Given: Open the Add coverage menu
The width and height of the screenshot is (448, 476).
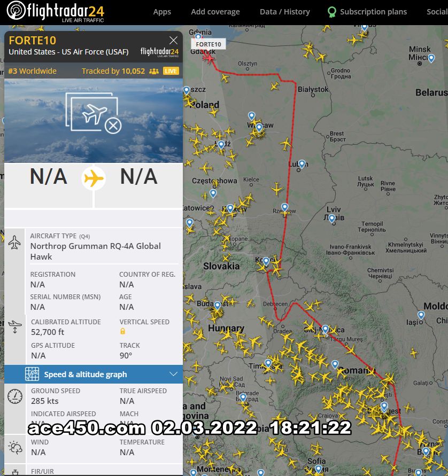Looking at the screenshot, I should [215, 12].
